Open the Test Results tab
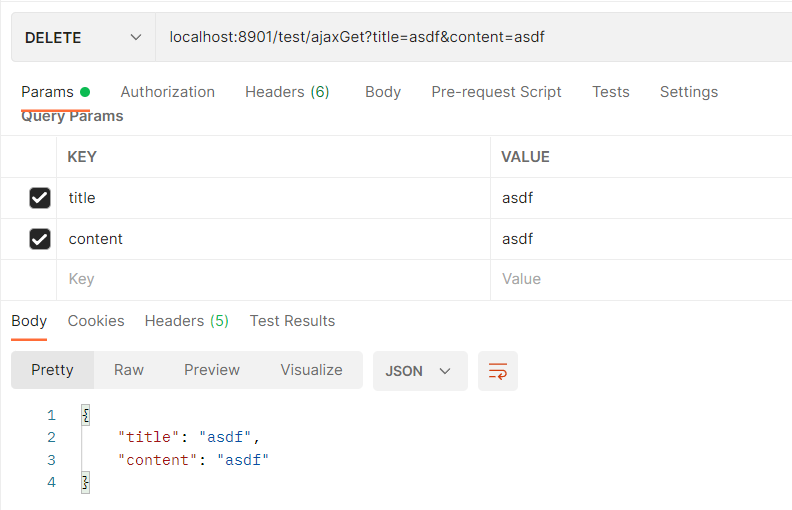 click(x=292, y=321)
